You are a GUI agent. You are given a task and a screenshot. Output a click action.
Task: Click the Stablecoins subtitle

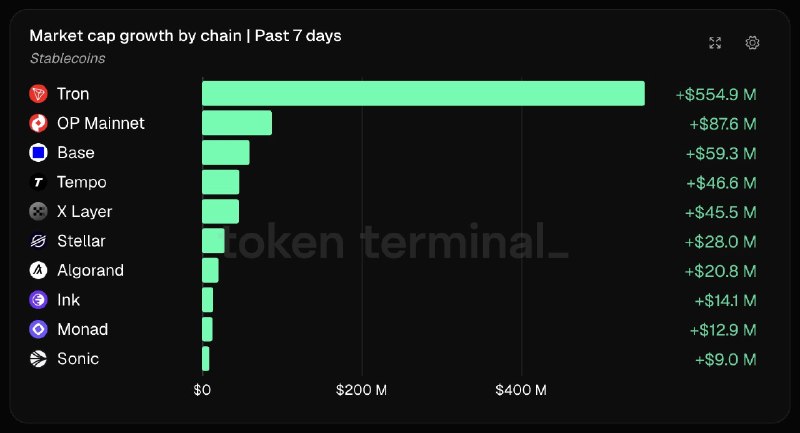[67, 58]
